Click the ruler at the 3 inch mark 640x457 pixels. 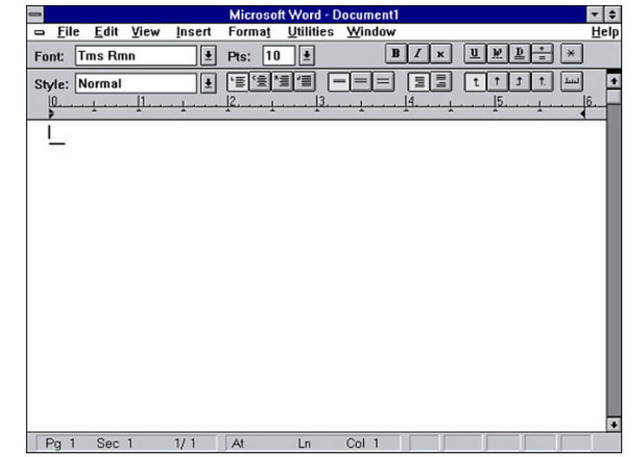(x=318, y=103)
